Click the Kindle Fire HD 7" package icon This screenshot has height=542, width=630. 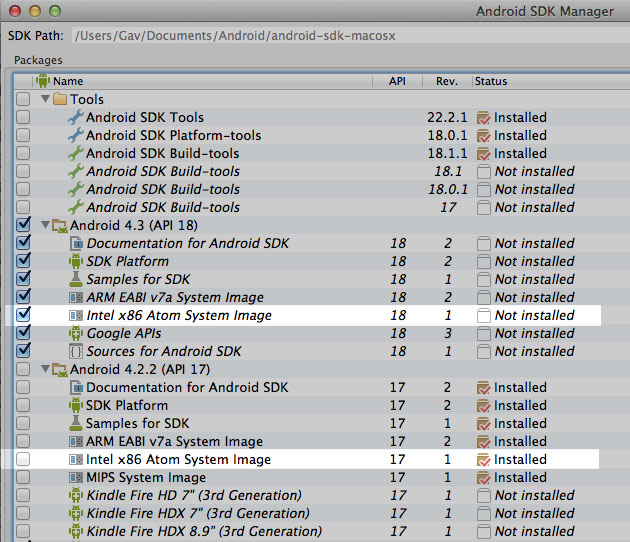click(76, 496)
